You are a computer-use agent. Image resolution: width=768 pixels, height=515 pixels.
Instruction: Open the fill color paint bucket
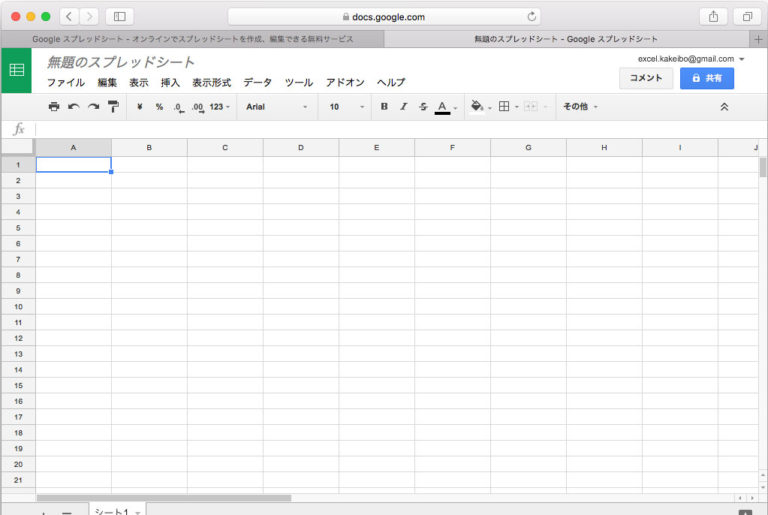(x=477, y=107)
